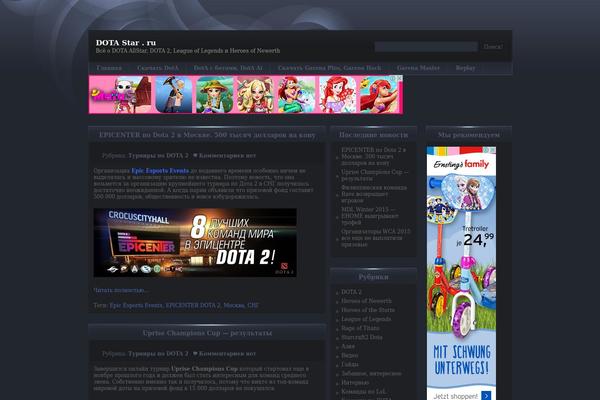The height and width of the screenshot is (400, 600).
Task: Open the Организаторы WCA 2015 news item
Action: coord(375,238)
